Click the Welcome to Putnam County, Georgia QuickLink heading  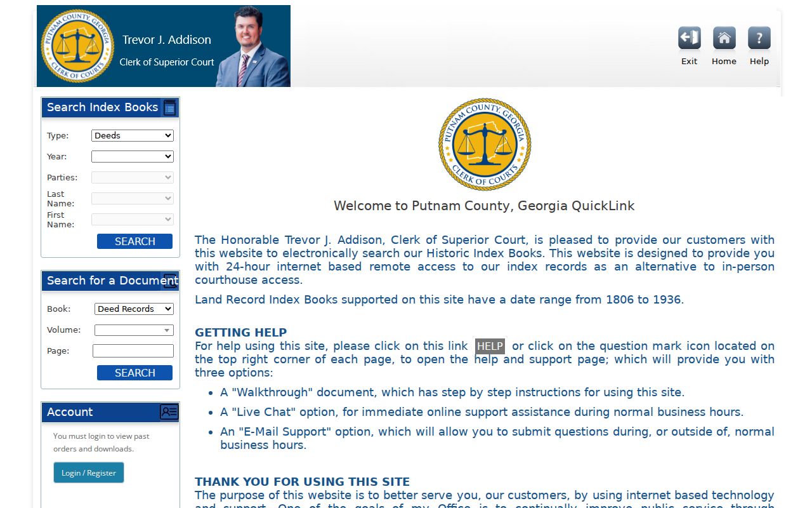[x=484, y=206]
